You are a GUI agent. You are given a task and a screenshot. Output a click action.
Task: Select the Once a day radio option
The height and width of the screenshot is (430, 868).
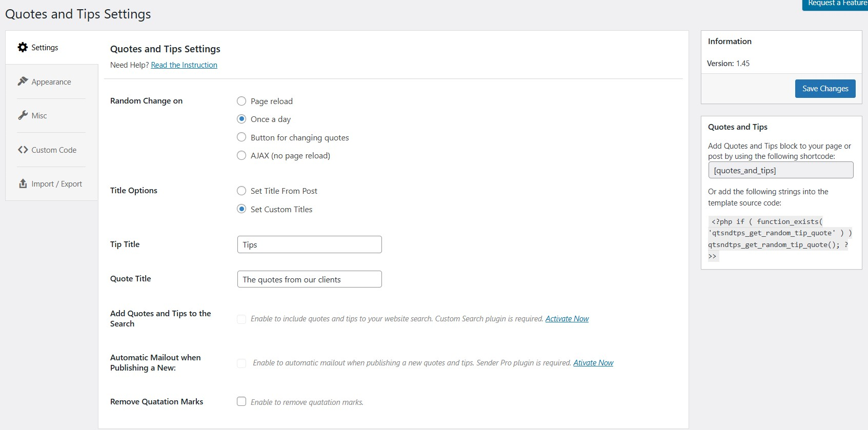[241, 119]
